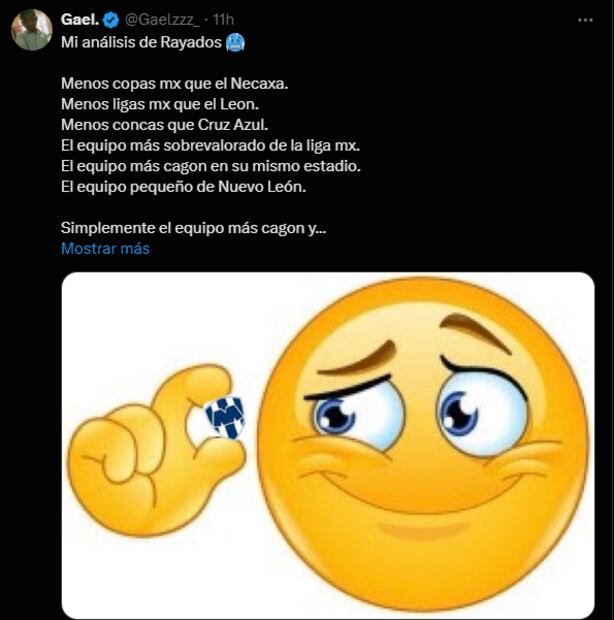Expand the tweet with 'Mostrar más'
This screenshot has width=614, height=620.
click(x=105, y=248)
